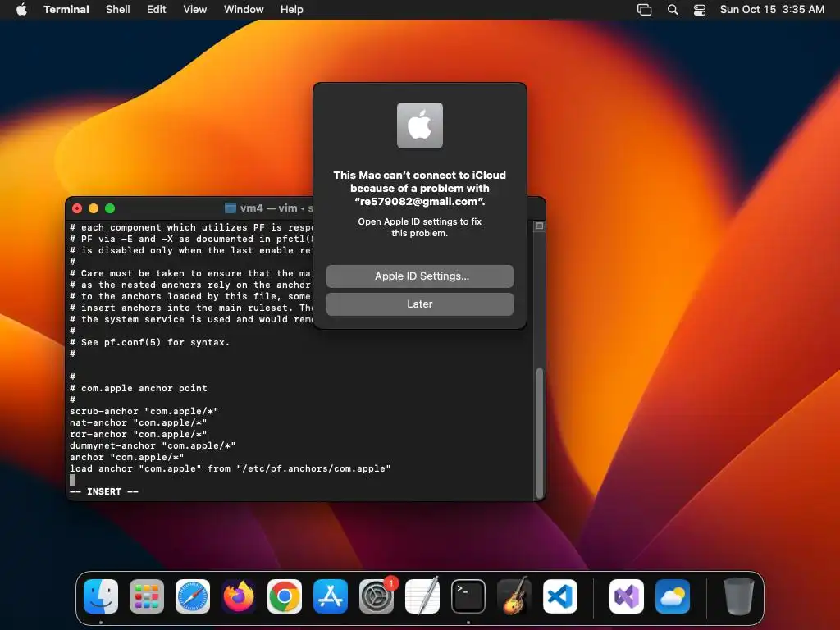Click 'Open Apple ID settings to fix' text
The width and height of the screenshot is (840, 630).
tap(420, 221)
